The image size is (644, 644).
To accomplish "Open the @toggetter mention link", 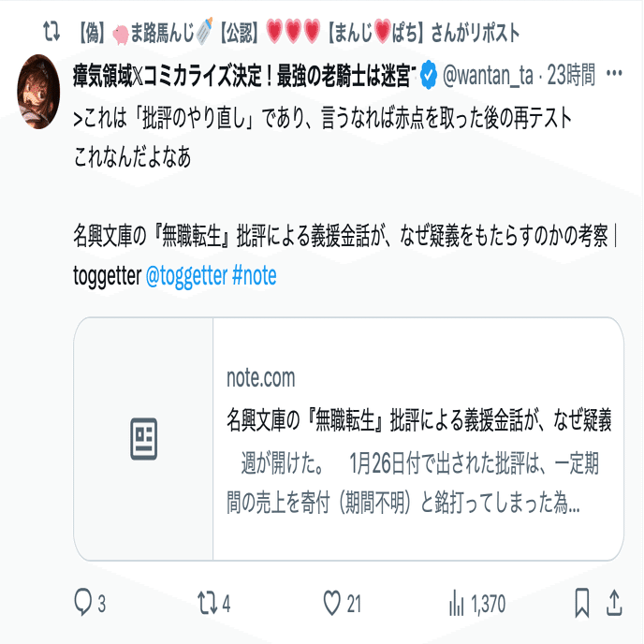I will (186, 275).
